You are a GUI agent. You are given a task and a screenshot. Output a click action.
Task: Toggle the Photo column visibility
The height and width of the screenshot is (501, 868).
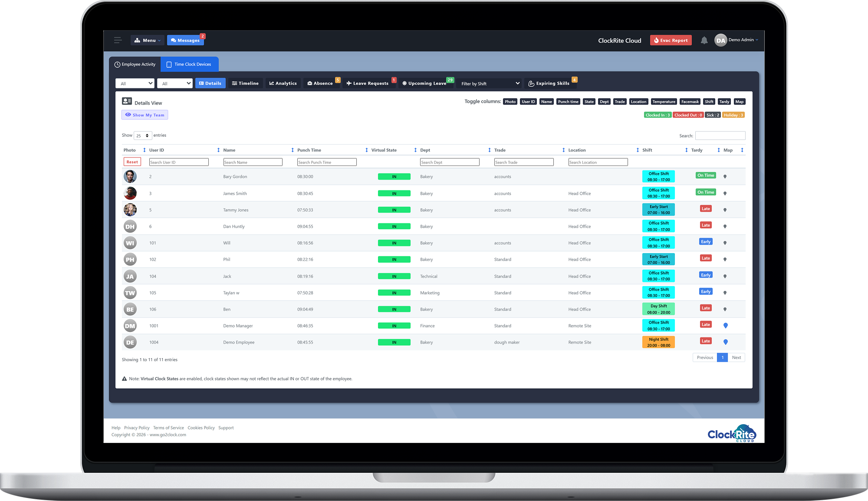coord(510,102)
